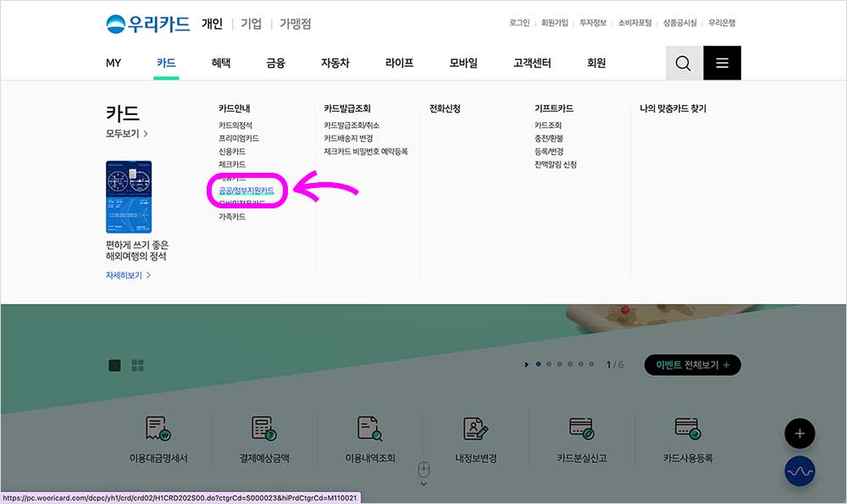Open the floating chat widget icon
847x504 pixels.
pyautogui.click(x=800, y=472)
